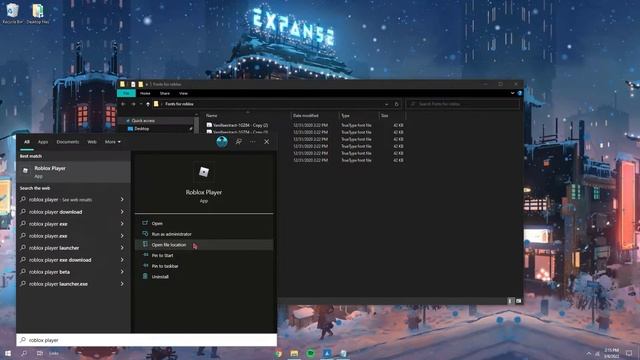Open the Share ribbon tab
The image size is (640, 360).
[x=164, y=93]
